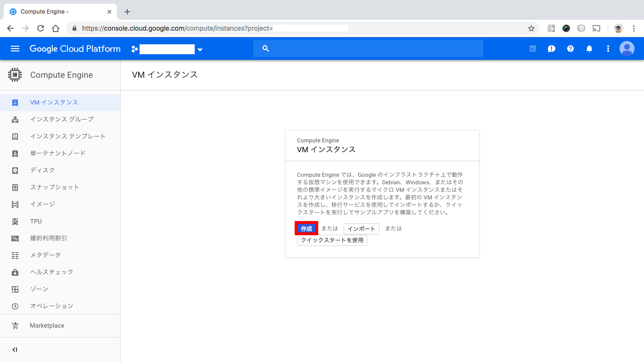Select VM instances in the sidebar
Screen dimensions: 644x362
[53, 102]
